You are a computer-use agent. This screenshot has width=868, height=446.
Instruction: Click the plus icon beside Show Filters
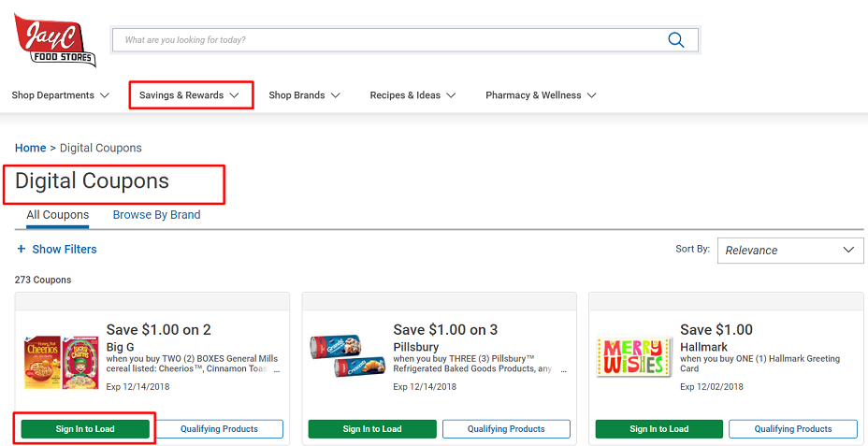[x=21, y=249]
